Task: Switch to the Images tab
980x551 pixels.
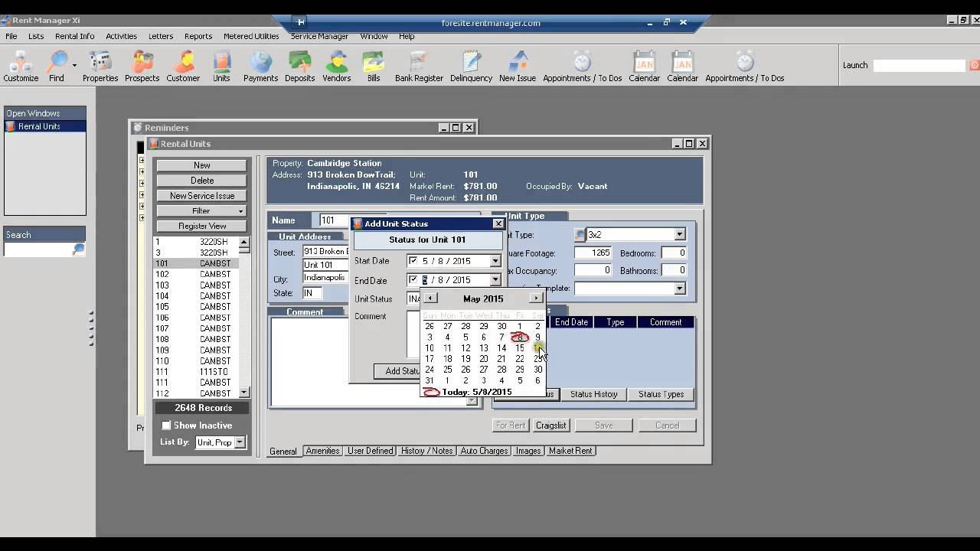Action: coord(528,451)
